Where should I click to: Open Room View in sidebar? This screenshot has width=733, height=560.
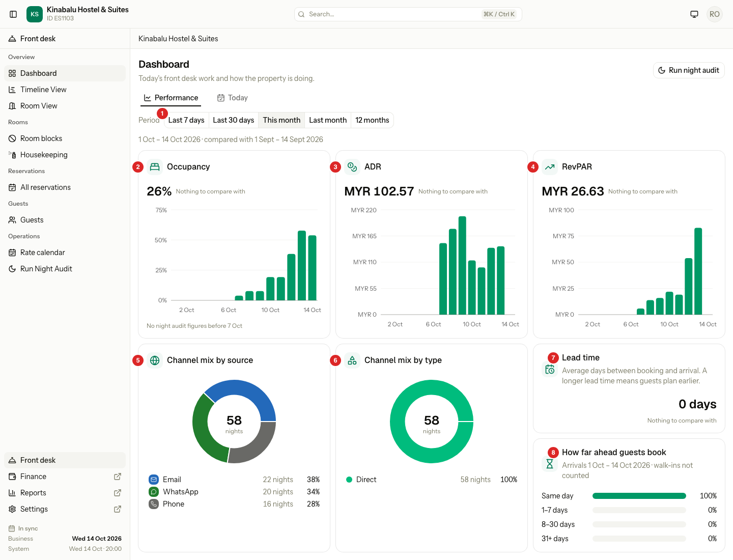[x=65, y=106]
